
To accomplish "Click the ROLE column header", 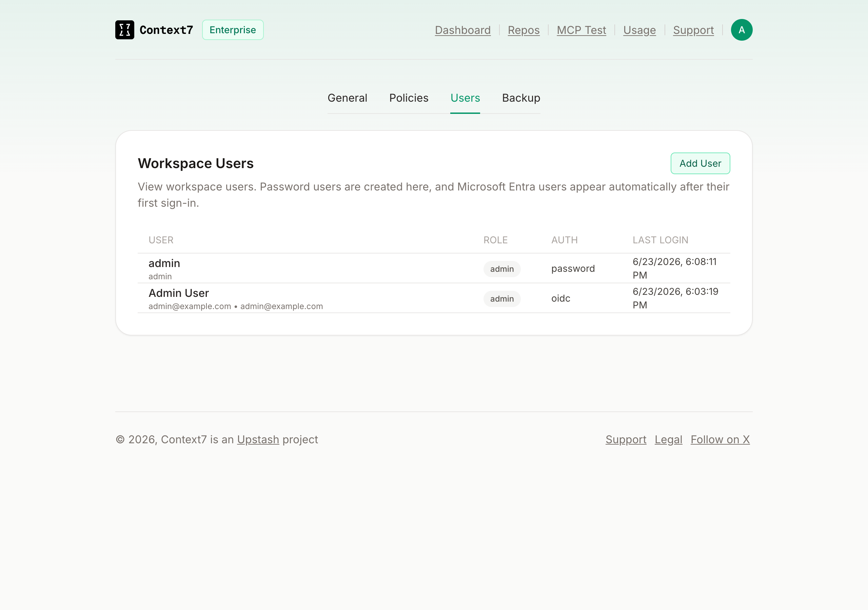I will (x=495, y=240).
